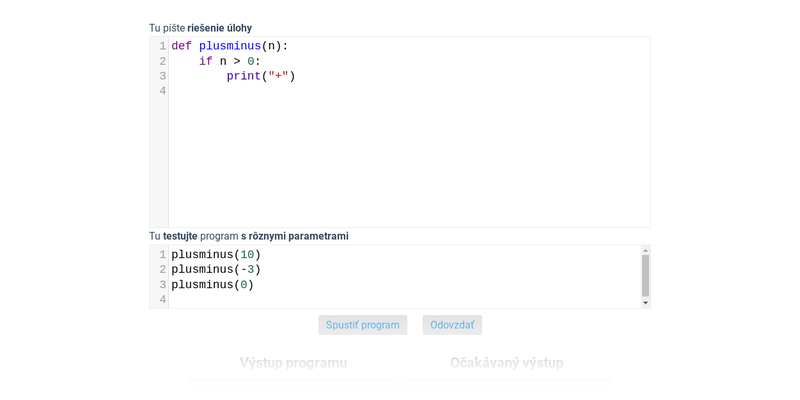Click line number 2 in test gutter
800x400 pixels.
(x=163, y=269)
